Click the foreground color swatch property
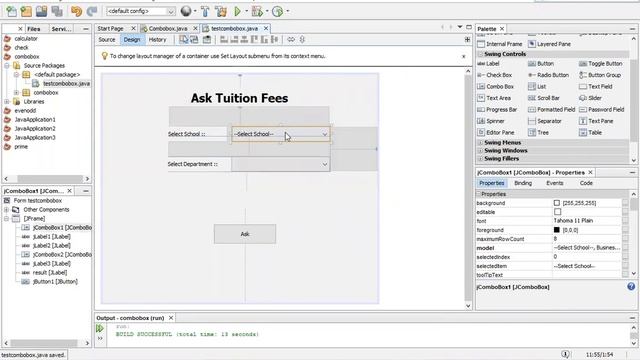 (557, 230)
